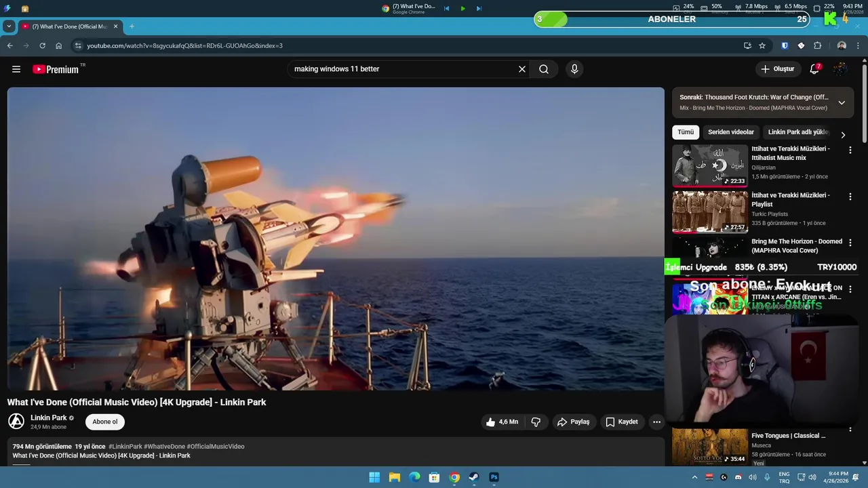Save video with Kaydet button
The height and width of the screenshot is (488, 868).
[622, 422]
